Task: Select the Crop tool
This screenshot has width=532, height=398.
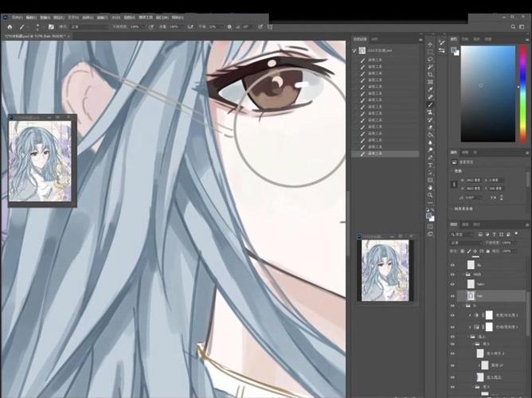Action: [x=430, y=74]
